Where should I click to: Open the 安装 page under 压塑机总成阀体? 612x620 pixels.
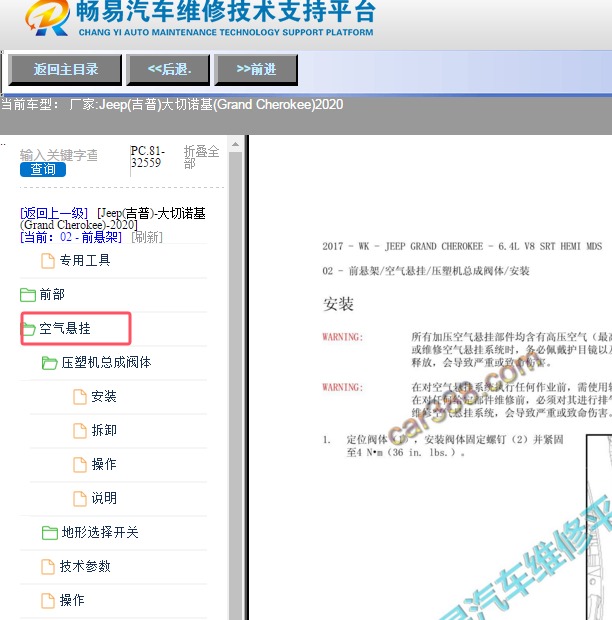[x=104, y=397]
